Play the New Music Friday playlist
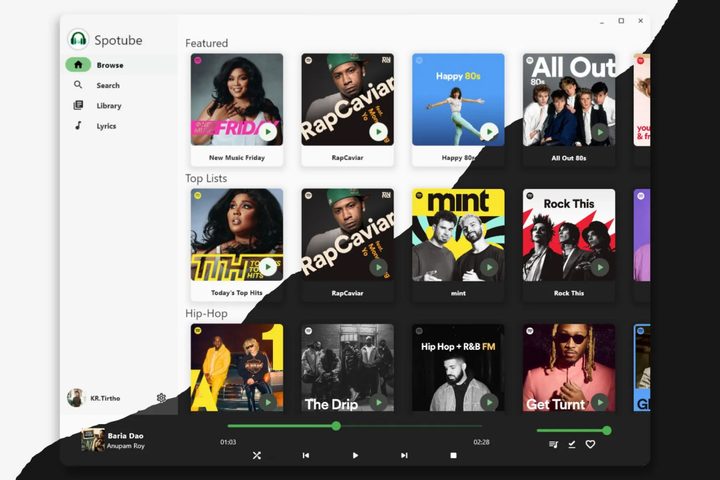 [x=267, y=132]
